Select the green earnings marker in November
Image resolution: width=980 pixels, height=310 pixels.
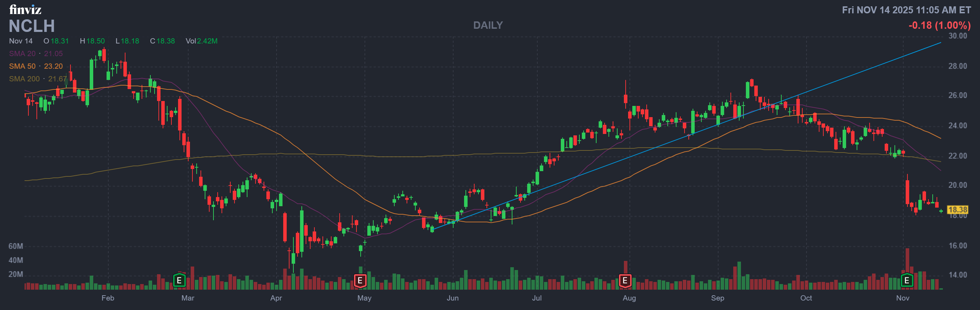click(907, 281)
